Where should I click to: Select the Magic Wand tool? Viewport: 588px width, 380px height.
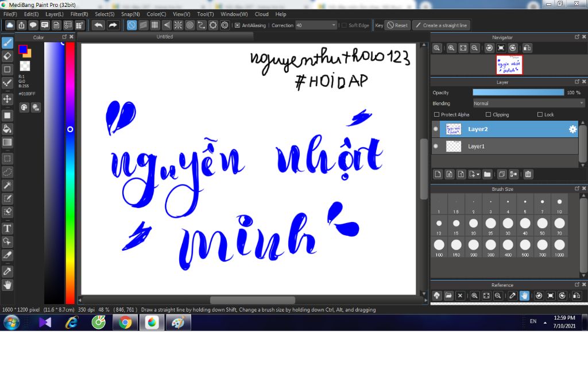pos(7,185)
